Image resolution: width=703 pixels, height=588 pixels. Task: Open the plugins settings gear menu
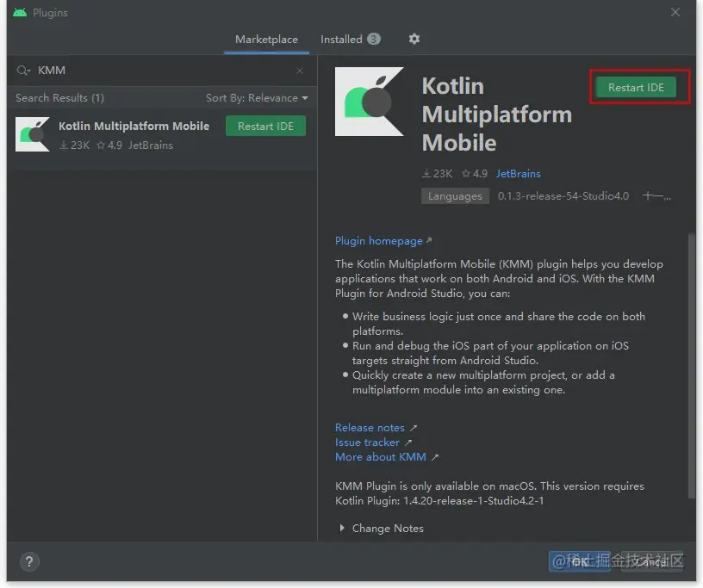pyautogui.click(x=414, y=39)
